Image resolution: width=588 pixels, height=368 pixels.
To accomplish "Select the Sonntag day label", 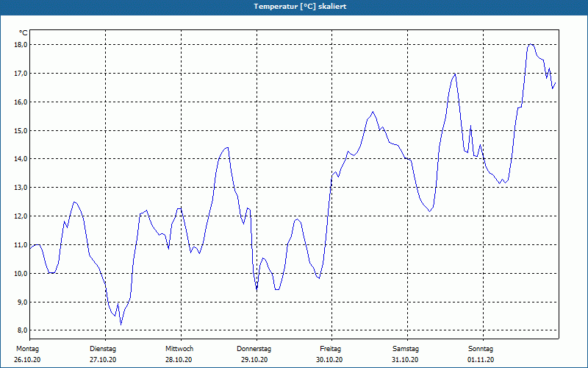I will point(481,349).
